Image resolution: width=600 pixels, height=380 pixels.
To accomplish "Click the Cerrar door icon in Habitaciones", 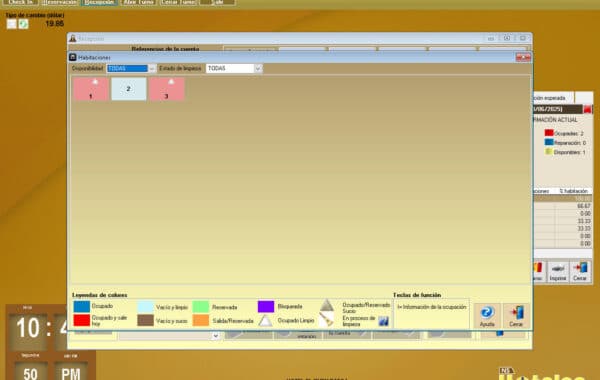I will [x=516, y=315].
